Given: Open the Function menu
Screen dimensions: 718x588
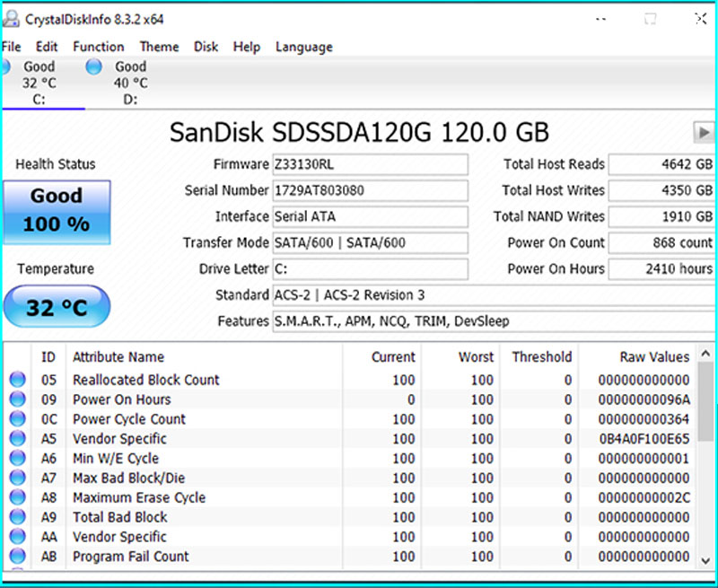Looking at the screenshot, I should pos(99,47).
